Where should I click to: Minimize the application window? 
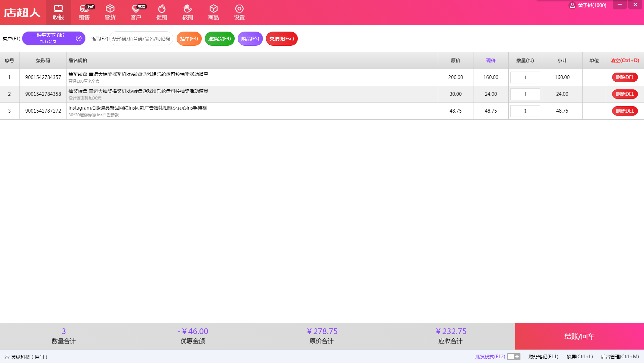619,5
